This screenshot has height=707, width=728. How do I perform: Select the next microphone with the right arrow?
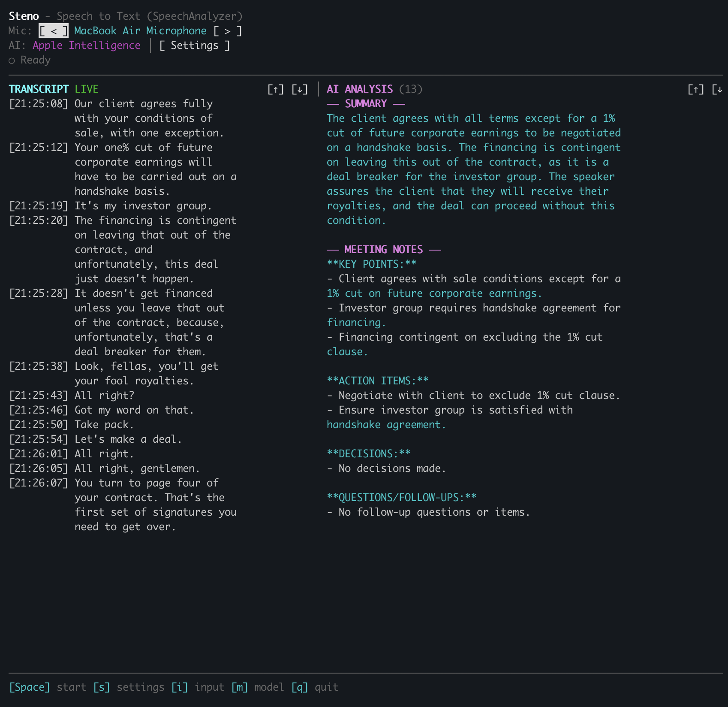click(228, 30)
